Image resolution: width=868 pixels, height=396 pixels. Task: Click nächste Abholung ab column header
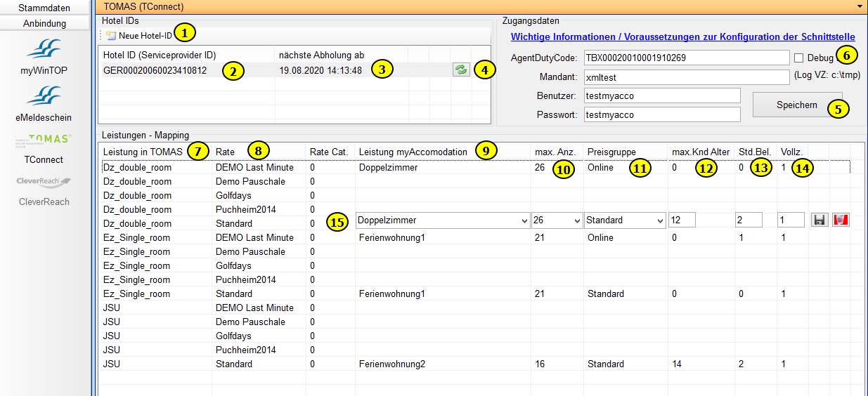coord(321,55)
